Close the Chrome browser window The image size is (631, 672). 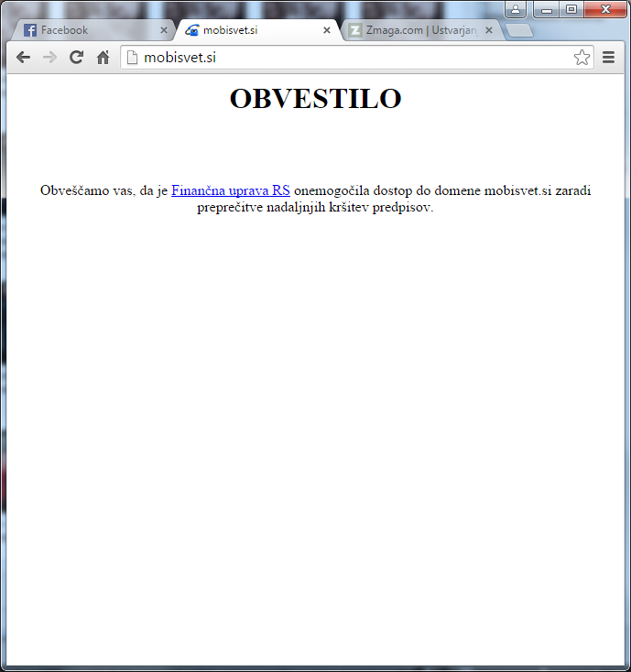click(x=604, y=9)
